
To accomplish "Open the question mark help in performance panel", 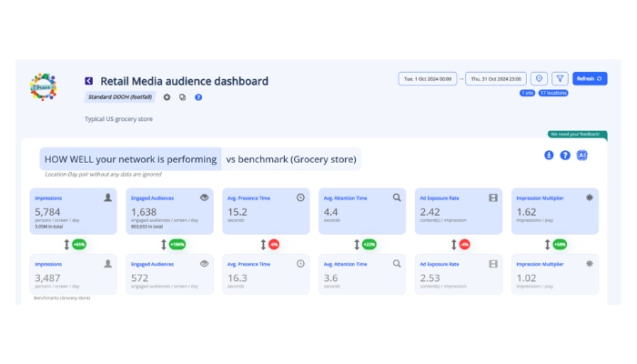I will (565, 156).
